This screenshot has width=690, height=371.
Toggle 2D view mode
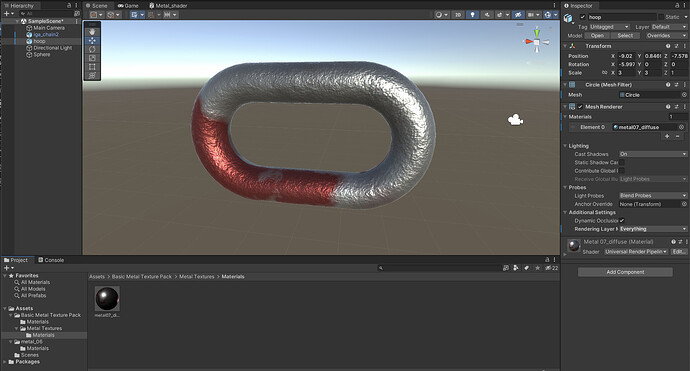tap(458, 15)
